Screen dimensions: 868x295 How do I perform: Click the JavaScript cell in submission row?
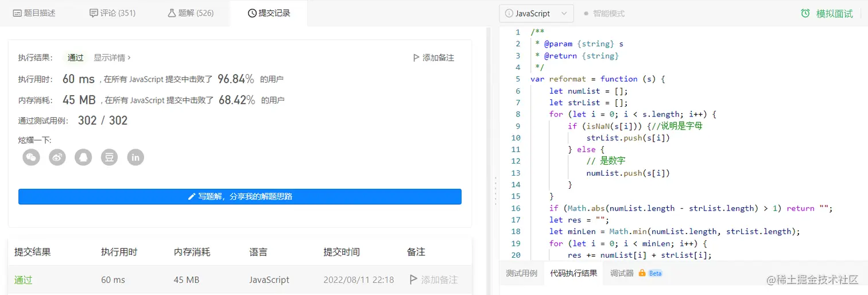tap(269, 280)
